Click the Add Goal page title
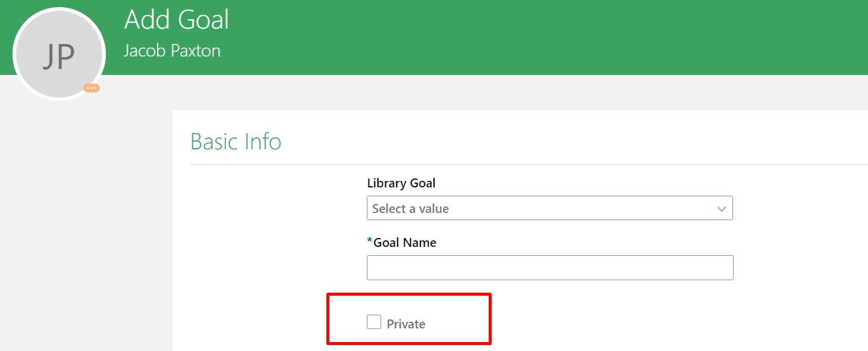Image resolution: width=868 pixels, height=351 pixels. click(x=177, y=20)
